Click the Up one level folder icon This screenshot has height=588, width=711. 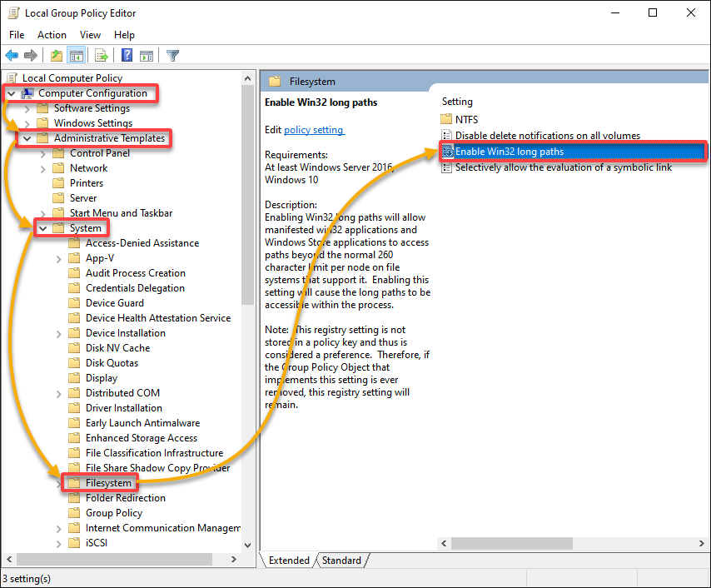pos(57,56)
